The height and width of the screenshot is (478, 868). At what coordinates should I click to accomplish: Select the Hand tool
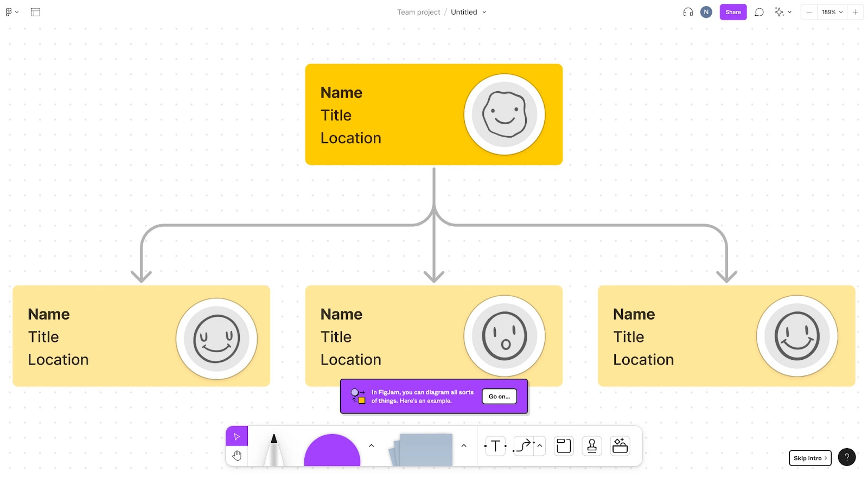click(237, 456)
